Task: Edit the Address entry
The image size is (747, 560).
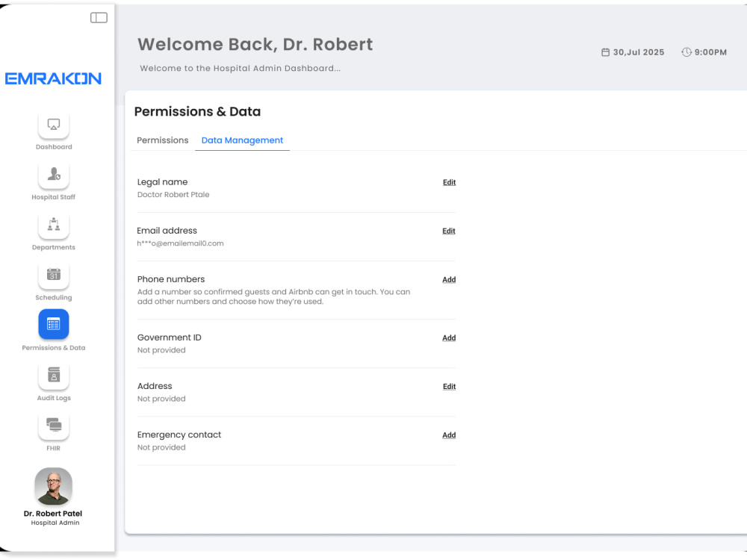Action: [449, 386]
